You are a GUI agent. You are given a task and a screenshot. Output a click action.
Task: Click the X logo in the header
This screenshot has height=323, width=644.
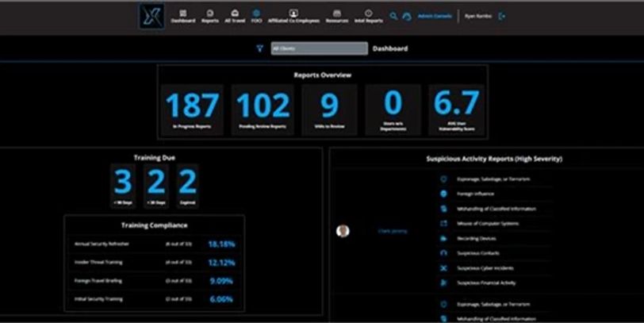point(151,17)
